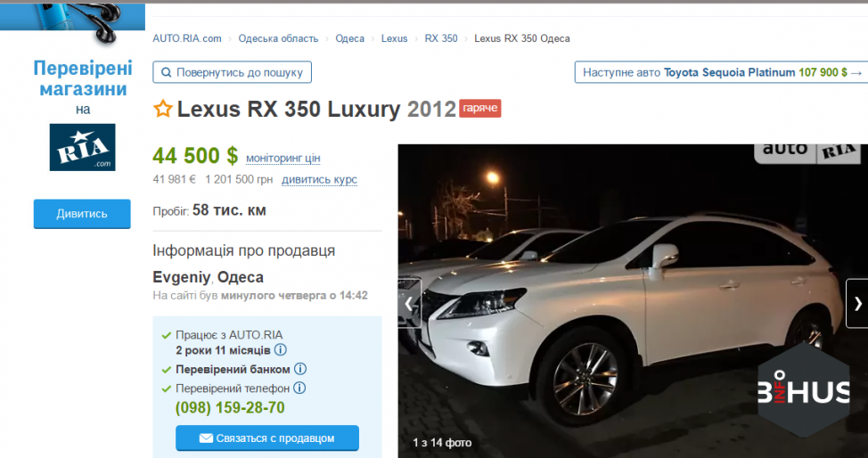Click Связаться с продавцом button
This screenshot has width=868, height=458.
click(x=266, y=438)
